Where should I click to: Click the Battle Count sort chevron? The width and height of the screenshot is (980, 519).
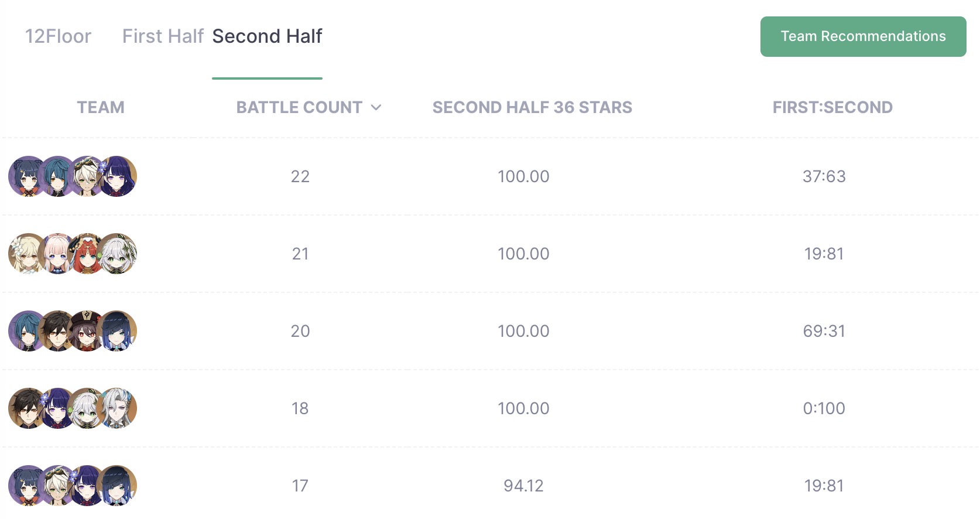(376, 107)
